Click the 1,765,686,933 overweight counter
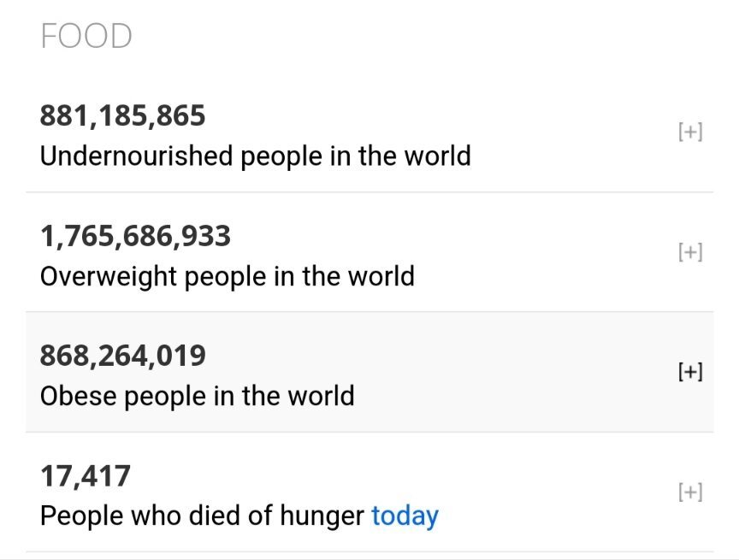This screenshot has width=739, height=560. pos(135,235)
